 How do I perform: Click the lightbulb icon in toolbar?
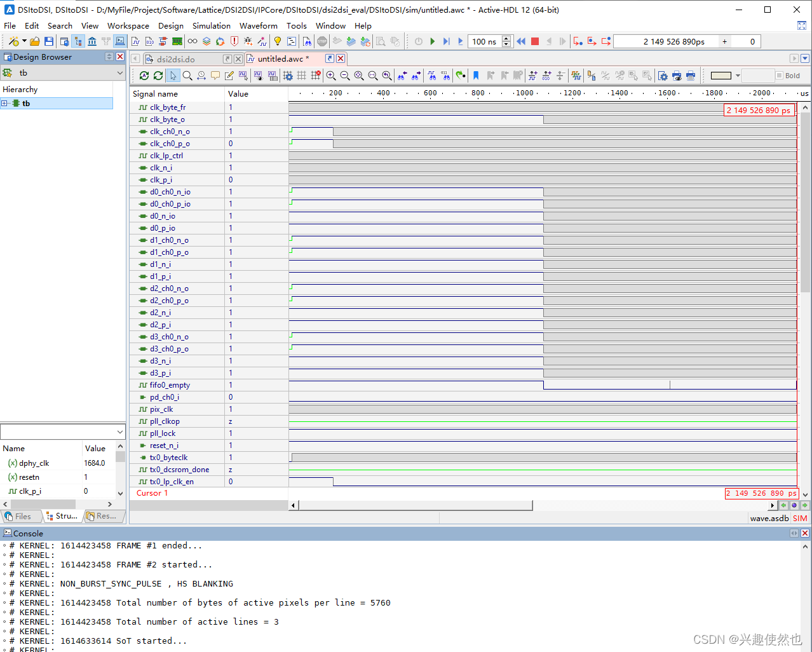[x=278, y=41]
